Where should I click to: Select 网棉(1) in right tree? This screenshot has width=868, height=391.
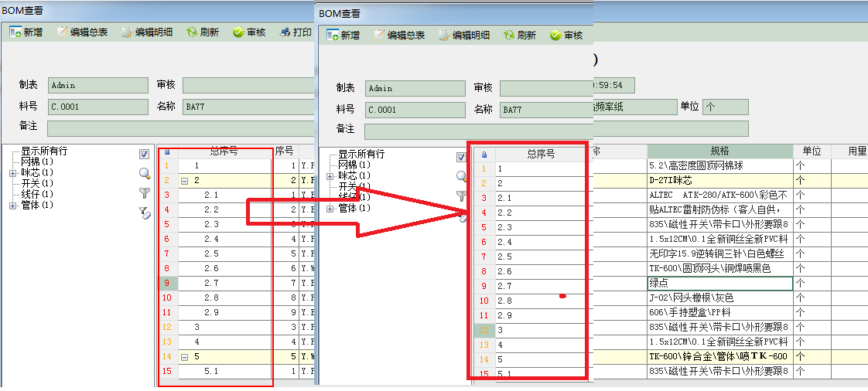click(x=354, y=165)
